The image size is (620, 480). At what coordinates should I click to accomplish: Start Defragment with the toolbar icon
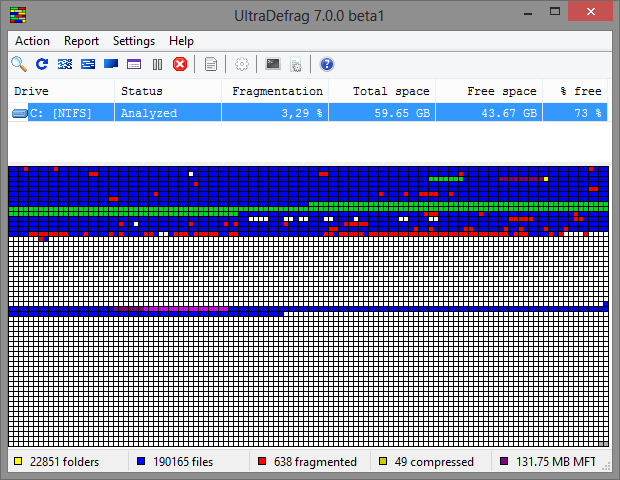pos(65,64)
